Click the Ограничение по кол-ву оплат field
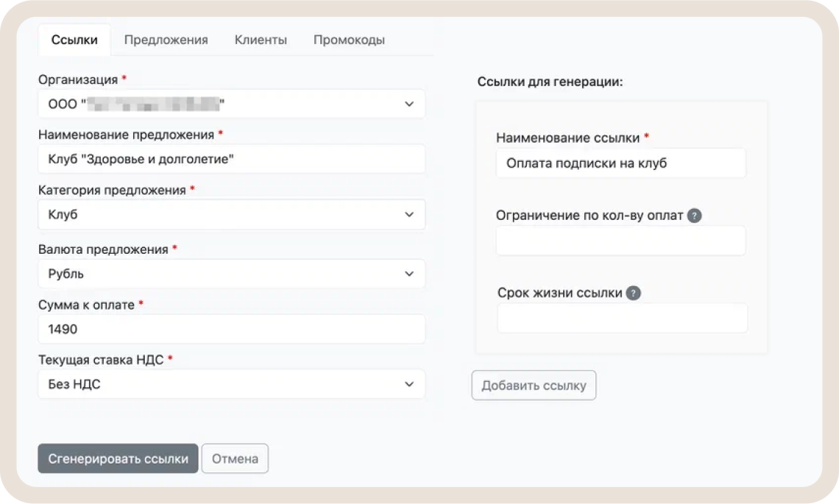 (x=620, y=241)
